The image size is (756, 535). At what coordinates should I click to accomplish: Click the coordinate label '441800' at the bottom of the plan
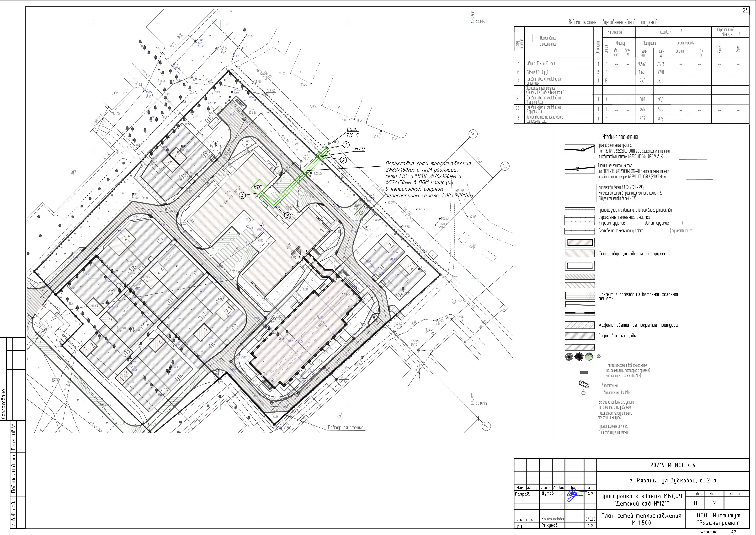coord(481,404)
